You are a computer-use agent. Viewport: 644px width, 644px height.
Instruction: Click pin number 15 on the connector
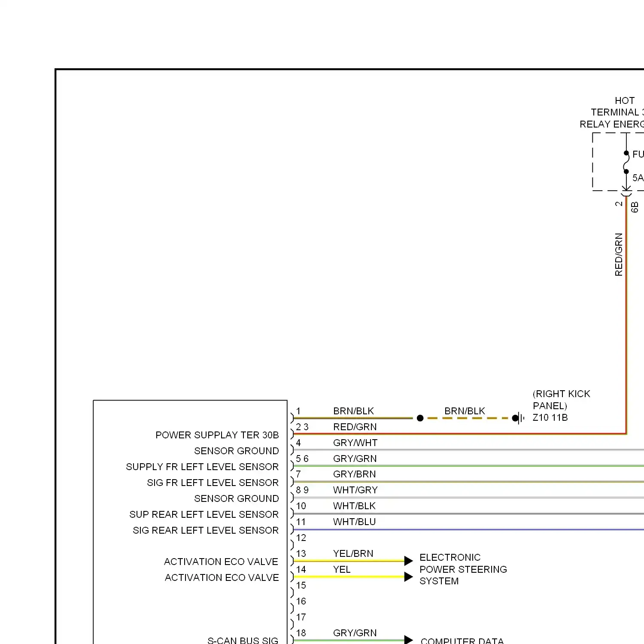point(301,585)
